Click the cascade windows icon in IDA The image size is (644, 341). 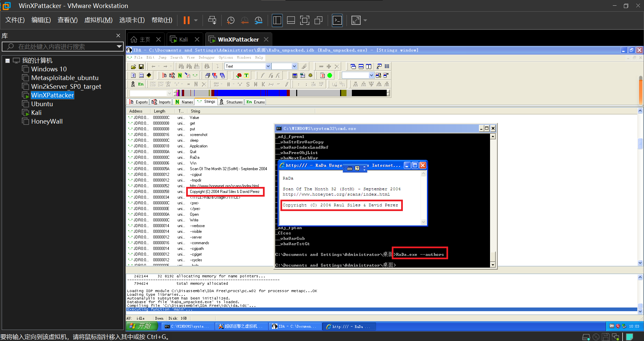coord(353,66)
